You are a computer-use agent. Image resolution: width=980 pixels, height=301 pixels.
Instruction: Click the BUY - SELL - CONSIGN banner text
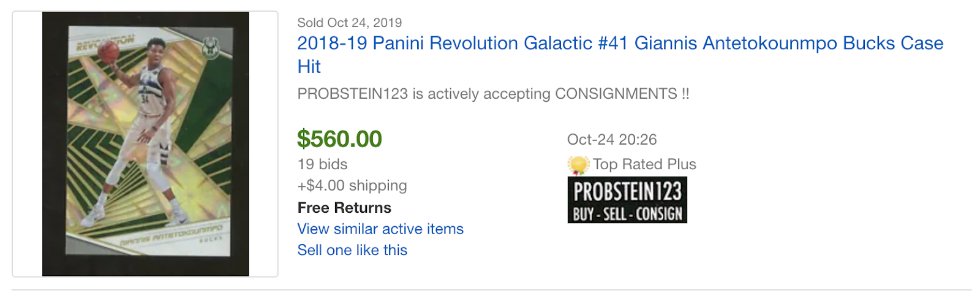tap(627, 214)
